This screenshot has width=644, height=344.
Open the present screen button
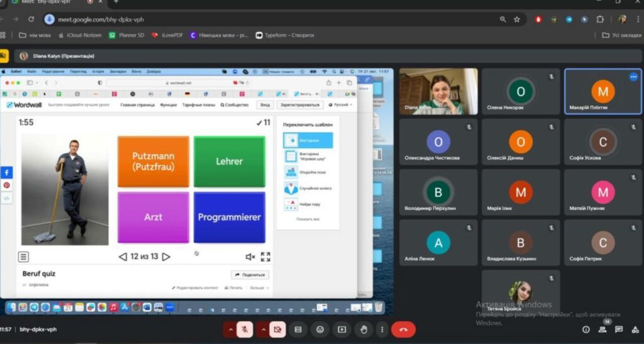click(341, 329)
